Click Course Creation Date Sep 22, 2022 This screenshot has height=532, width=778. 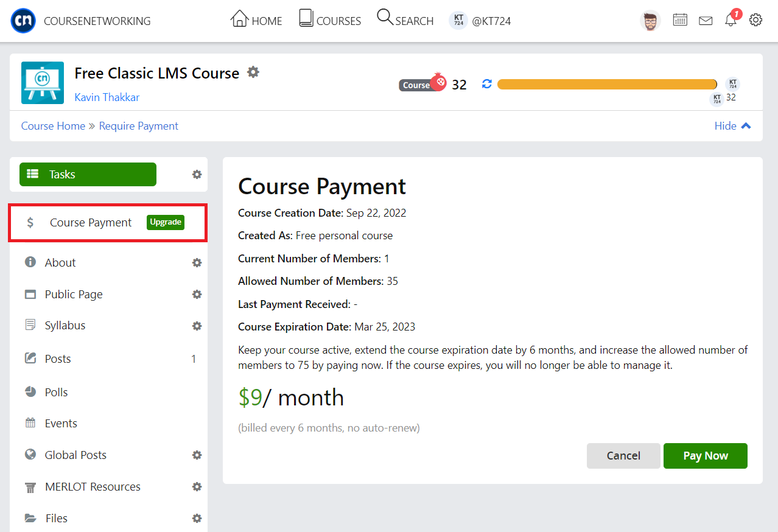point(322,213)
